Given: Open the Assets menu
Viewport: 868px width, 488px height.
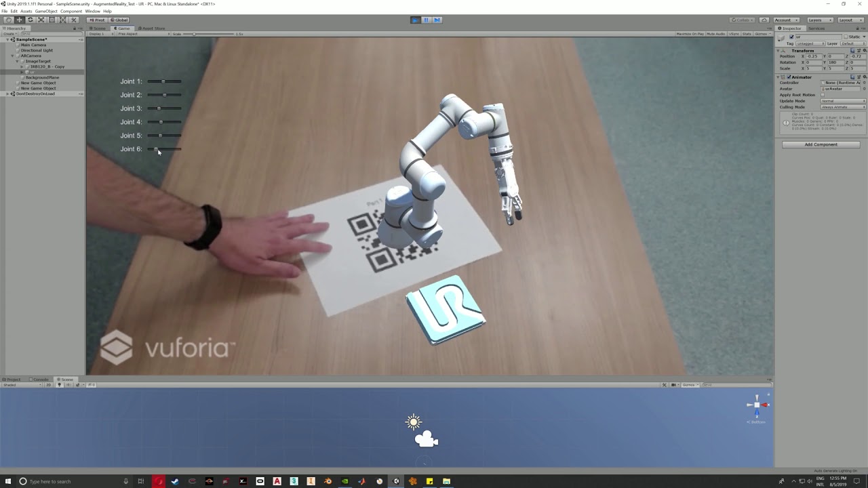Looking at the screenshot, I should (x=26, y=12).
